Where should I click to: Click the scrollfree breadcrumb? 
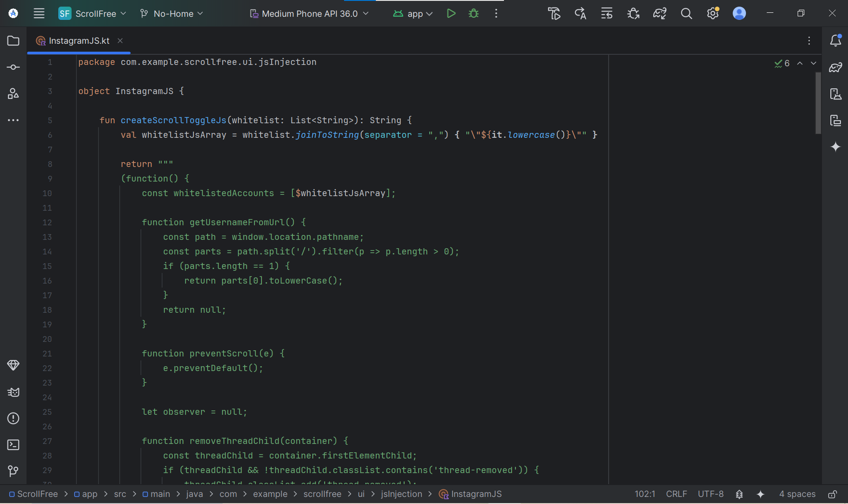322,494
